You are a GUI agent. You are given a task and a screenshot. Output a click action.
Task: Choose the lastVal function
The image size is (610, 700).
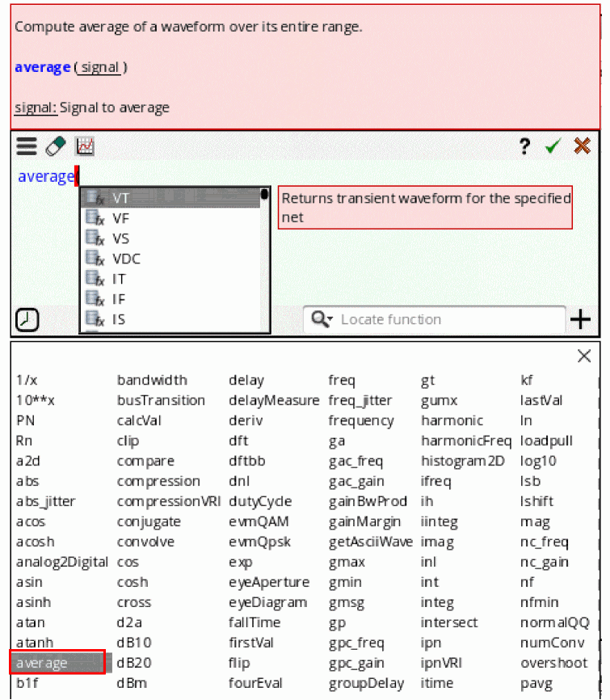coord(541,400)
